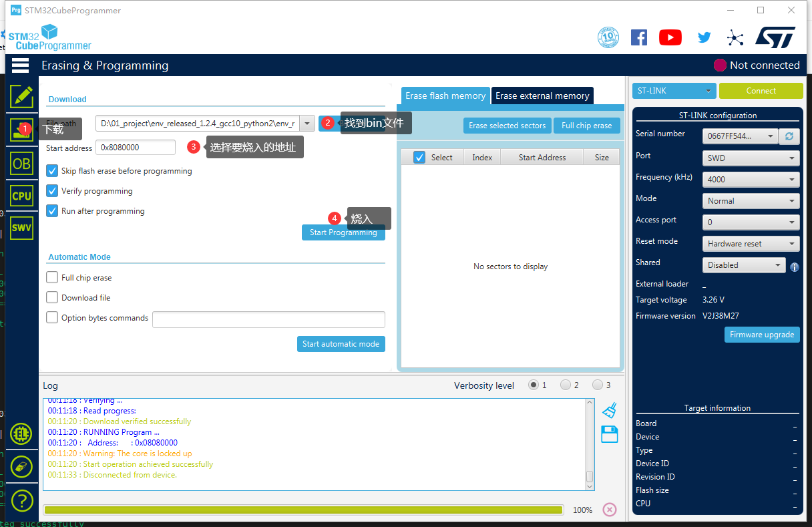Click the Shared info icon
Screen dimensions: 812x527
pyautogui.click(x=795, y=267)
